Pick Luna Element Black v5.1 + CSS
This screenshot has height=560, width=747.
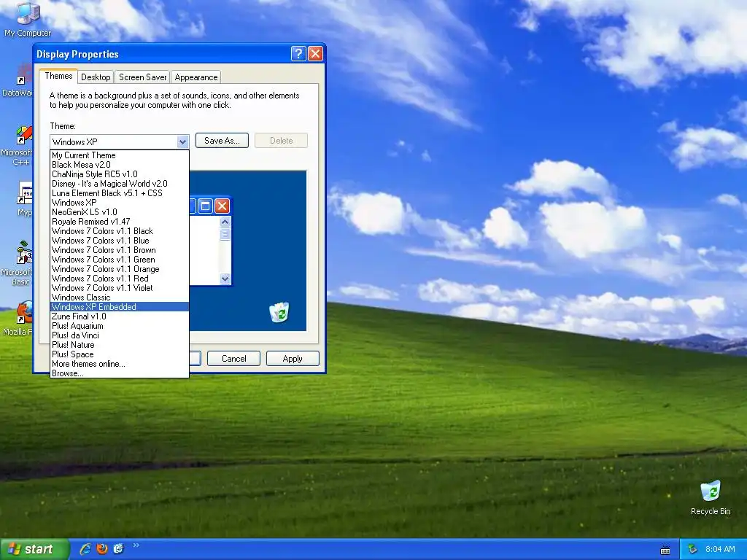tap(120, 193)
